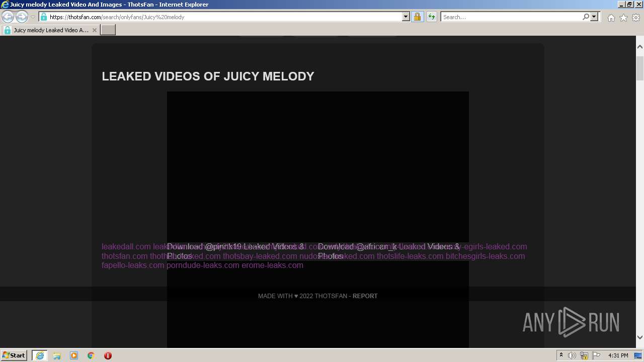Viewport: 644px width, 362px height.
Task: Click the magnifier search icon
Action: pos(586,17)
